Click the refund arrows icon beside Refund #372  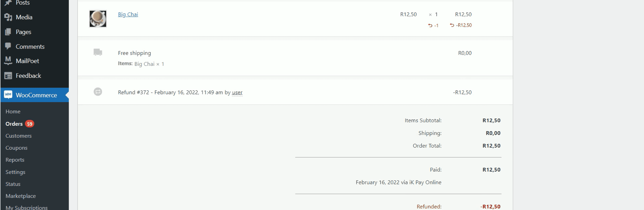pyautogui.click(x=98, y=92)
